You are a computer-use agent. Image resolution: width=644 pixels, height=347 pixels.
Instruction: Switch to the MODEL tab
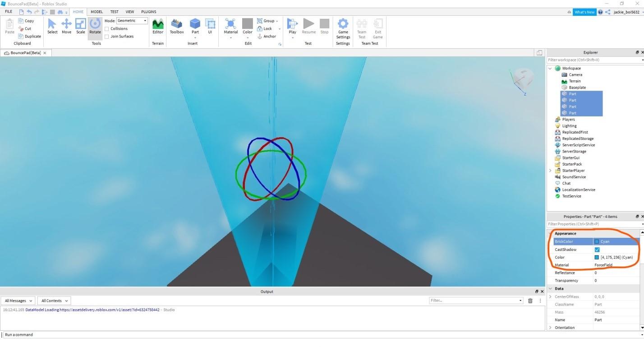point(97,12)
